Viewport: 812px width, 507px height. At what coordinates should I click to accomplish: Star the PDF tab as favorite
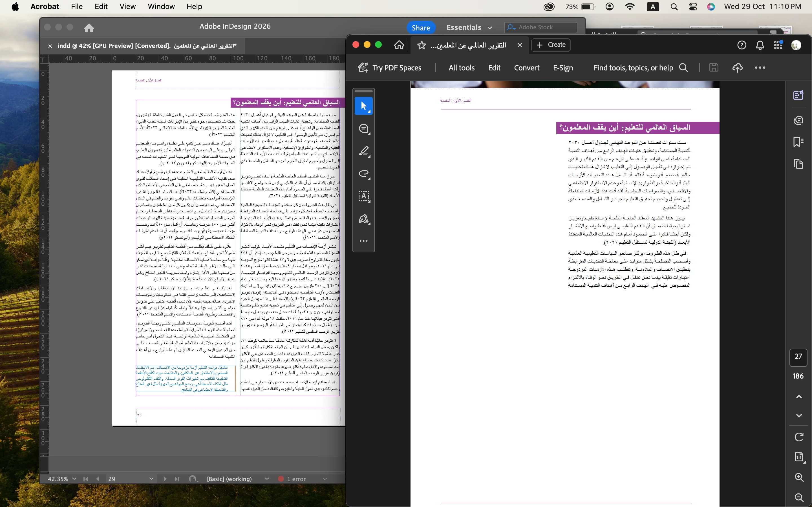pos(422,45)
